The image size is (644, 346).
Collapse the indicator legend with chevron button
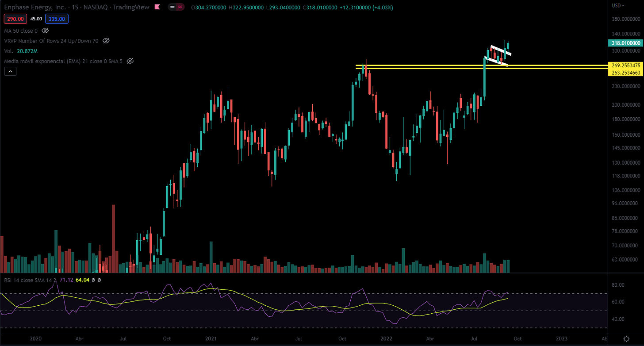pos(10,71)
